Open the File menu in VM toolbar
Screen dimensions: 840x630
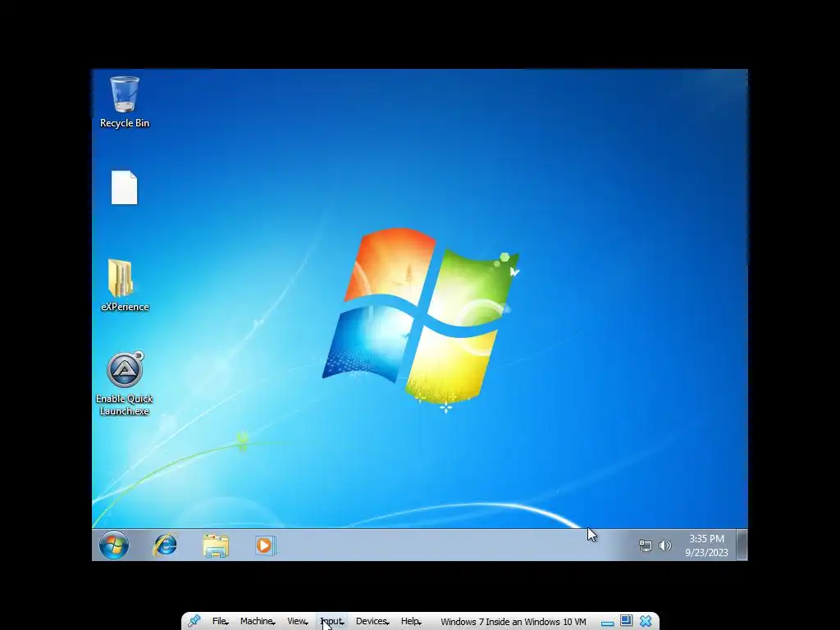(220, 622)
